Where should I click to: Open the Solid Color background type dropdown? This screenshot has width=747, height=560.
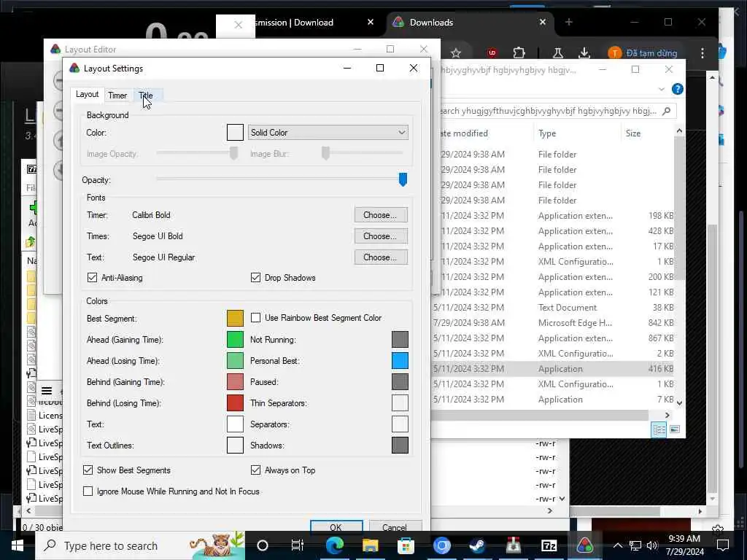pos(328,133)
